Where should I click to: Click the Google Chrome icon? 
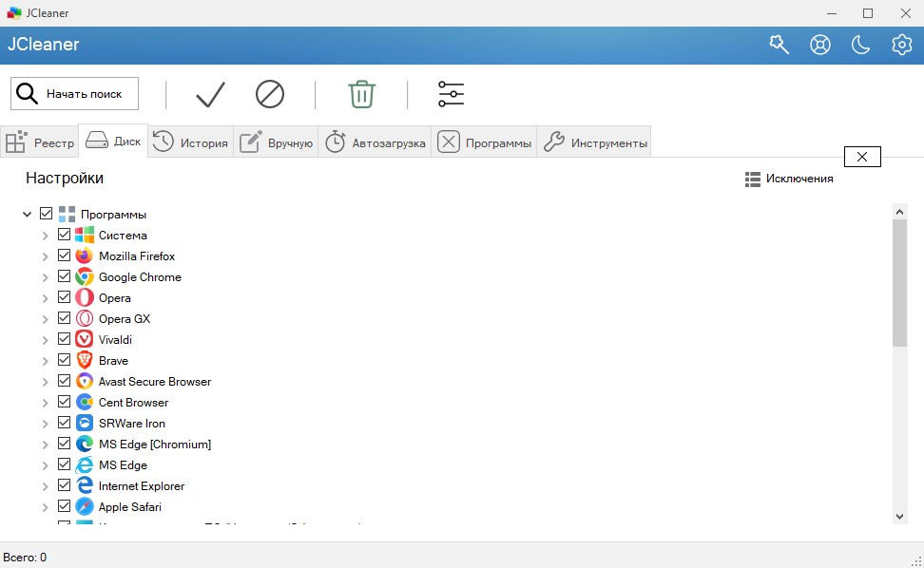coord(85,276)
